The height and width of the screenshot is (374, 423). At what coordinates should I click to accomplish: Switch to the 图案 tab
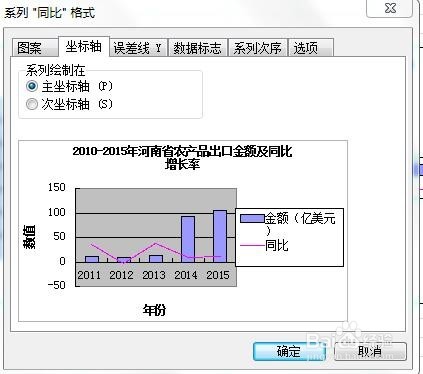tap(34, 47)
